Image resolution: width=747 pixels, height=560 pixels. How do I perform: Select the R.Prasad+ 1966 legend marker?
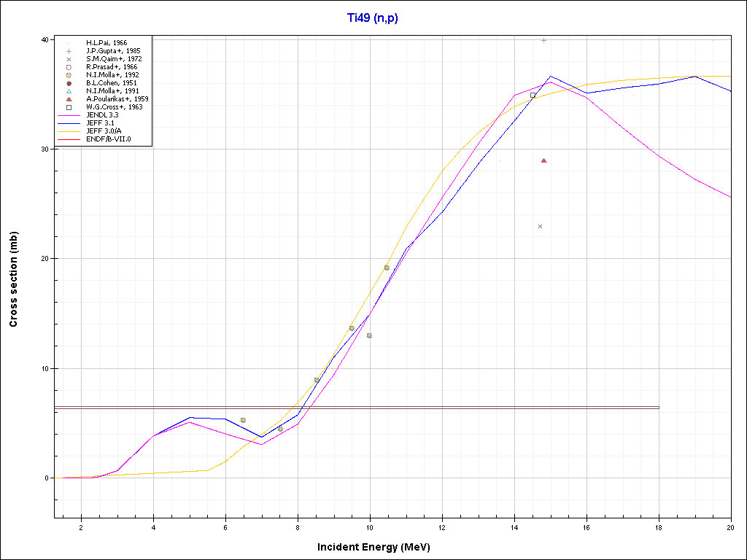(69, 67)
